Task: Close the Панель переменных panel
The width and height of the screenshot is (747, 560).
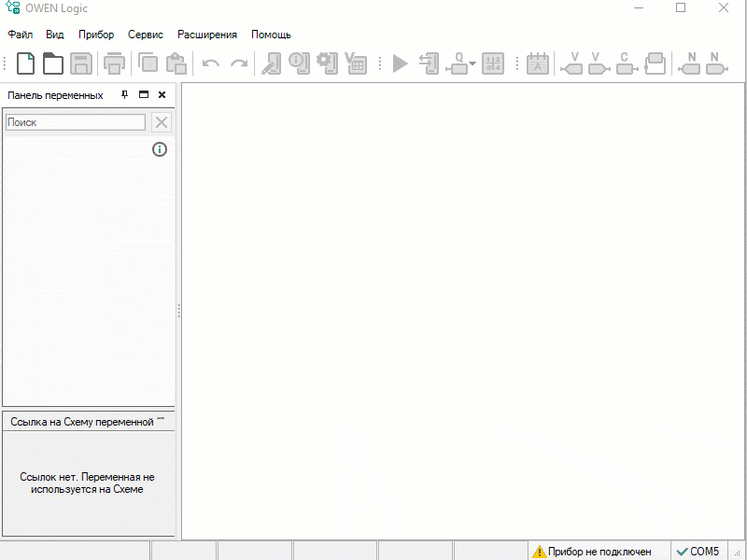Action: (x=162, y=95)
